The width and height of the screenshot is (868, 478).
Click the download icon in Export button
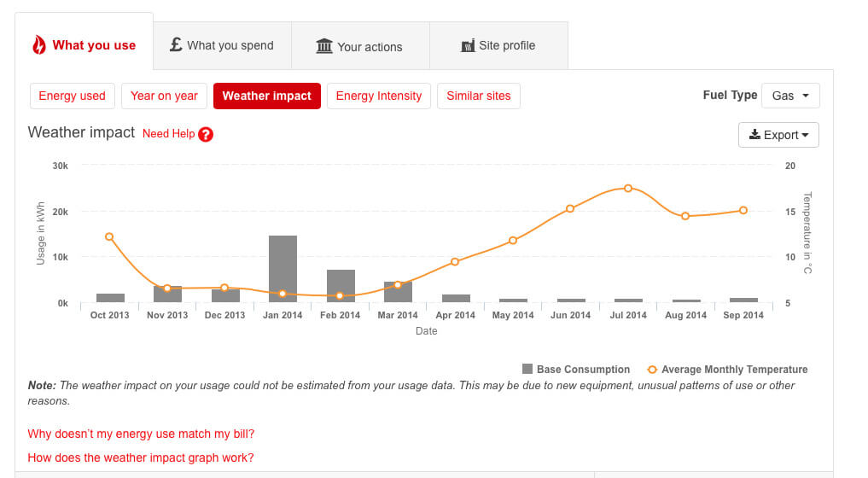[x=754, y=135]
